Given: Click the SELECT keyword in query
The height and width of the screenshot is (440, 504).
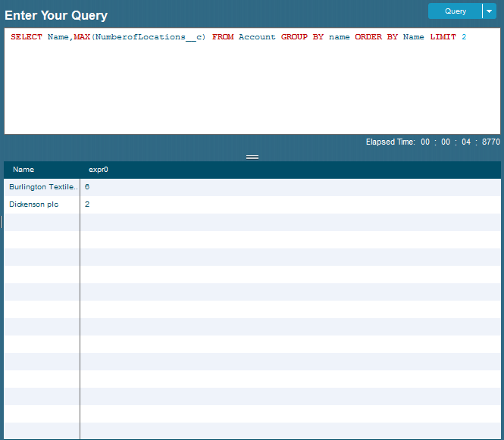Looking at the screenshot, I should [x=27, y=37].
